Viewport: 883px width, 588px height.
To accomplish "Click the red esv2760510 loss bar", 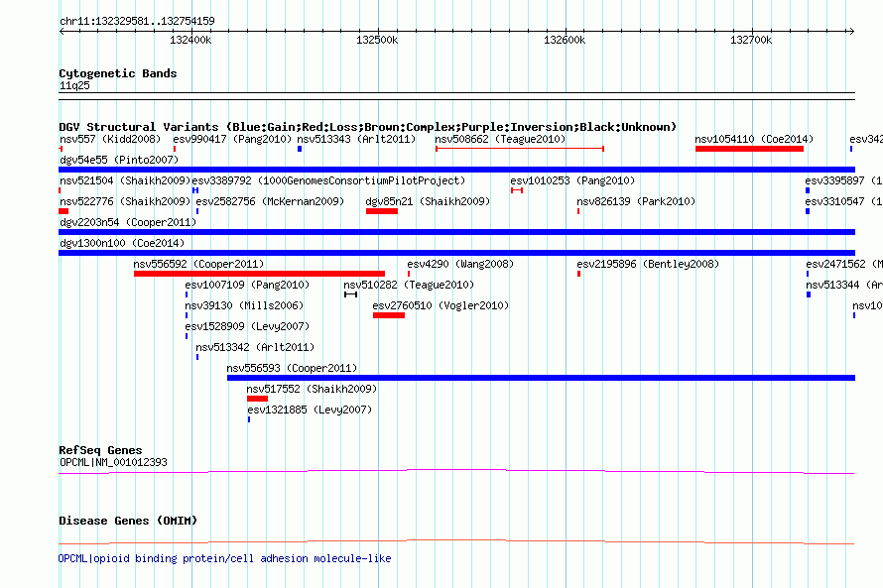I will coord(389,315).
